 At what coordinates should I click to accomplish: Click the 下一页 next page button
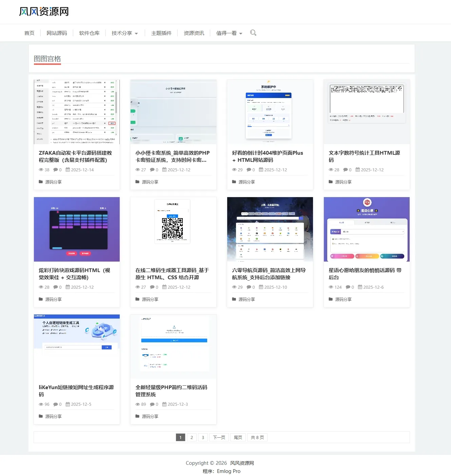tap(219, 437)
